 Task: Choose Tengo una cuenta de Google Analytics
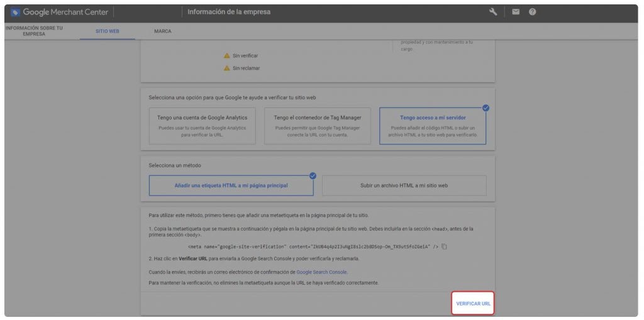pos(202,126)
